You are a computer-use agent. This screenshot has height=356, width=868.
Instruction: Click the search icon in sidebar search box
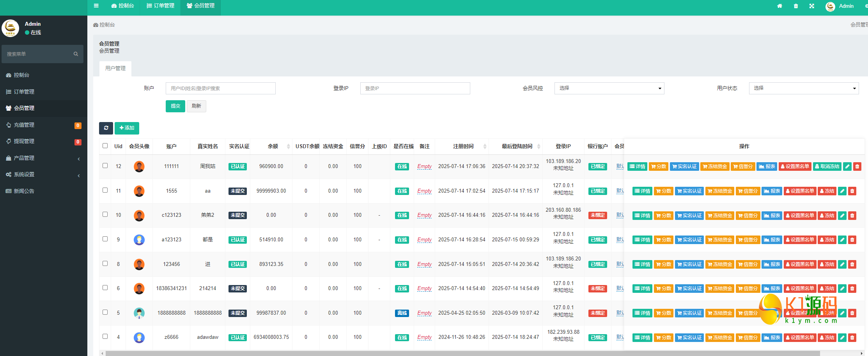(76, 54)
